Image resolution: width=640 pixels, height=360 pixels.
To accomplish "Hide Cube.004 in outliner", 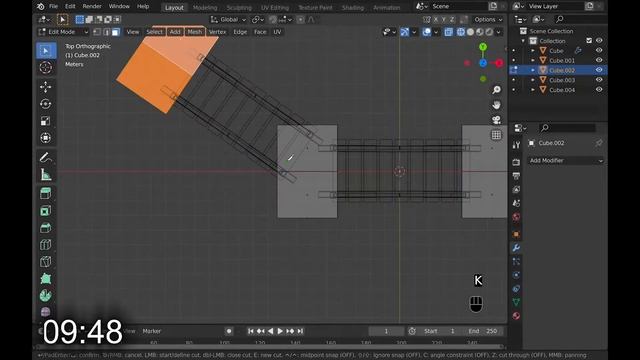I will coord(599,90).
